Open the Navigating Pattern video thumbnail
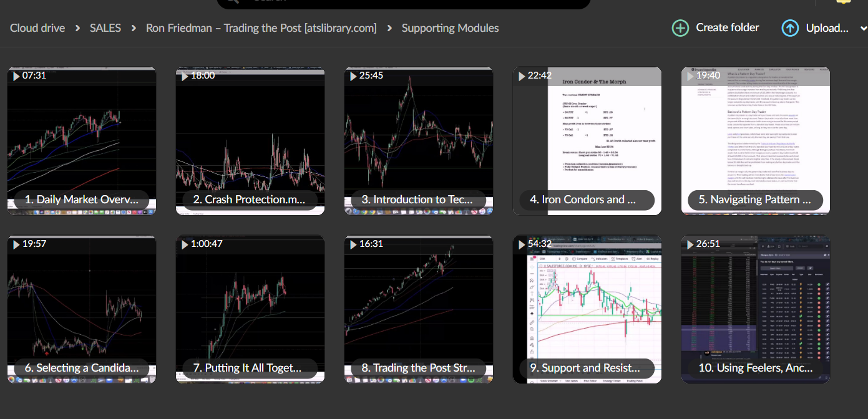The image size is (868, 419). [x=755, y=140]
